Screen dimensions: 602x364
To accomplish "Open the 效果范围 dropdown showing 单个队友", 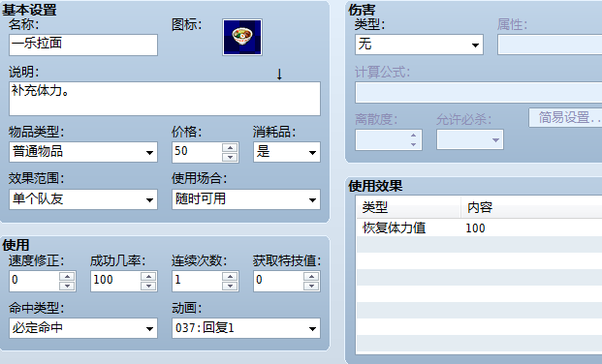I will click(x=83, y=199).
